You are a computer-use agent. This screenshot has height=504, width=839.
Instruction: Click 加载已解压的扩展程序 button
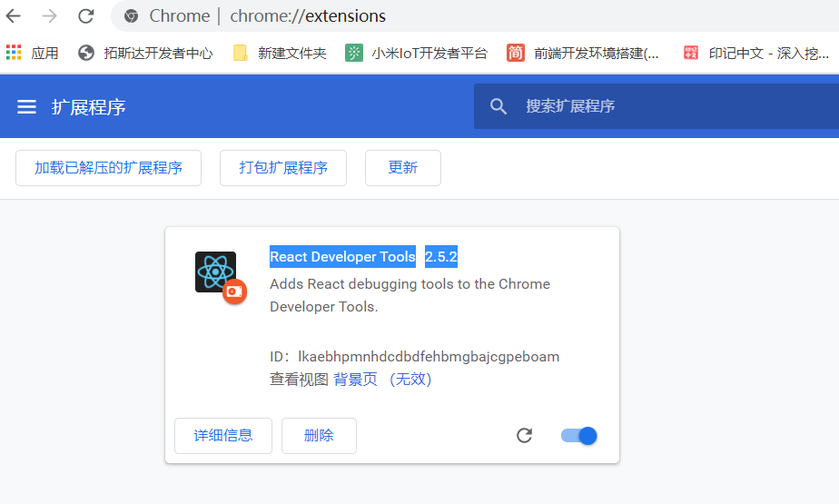click(x=109, y=168)
